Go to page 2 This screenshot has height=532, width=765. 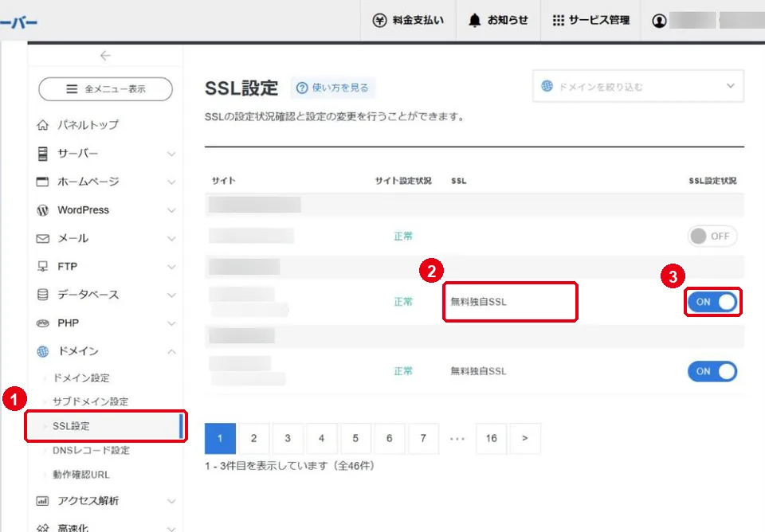pyautogui.click(x=253, y=438)
